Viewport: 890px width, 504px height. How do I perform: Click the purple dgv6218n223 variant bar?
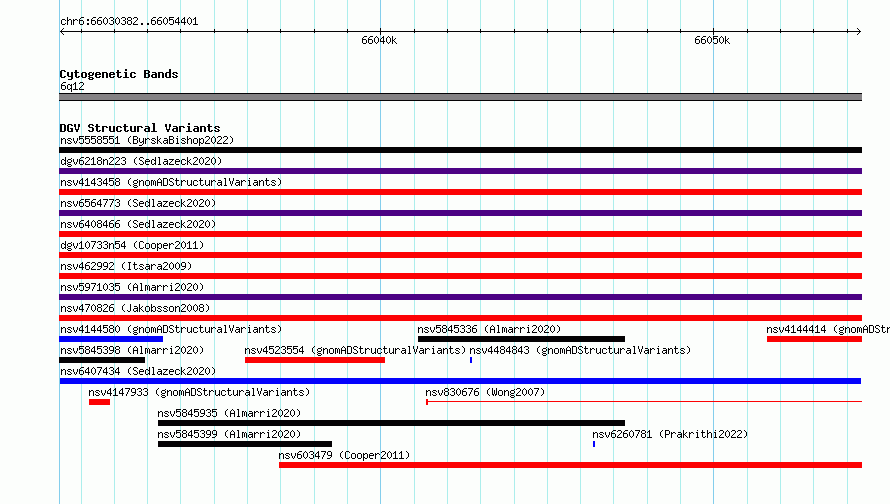(x=460, y=171)
